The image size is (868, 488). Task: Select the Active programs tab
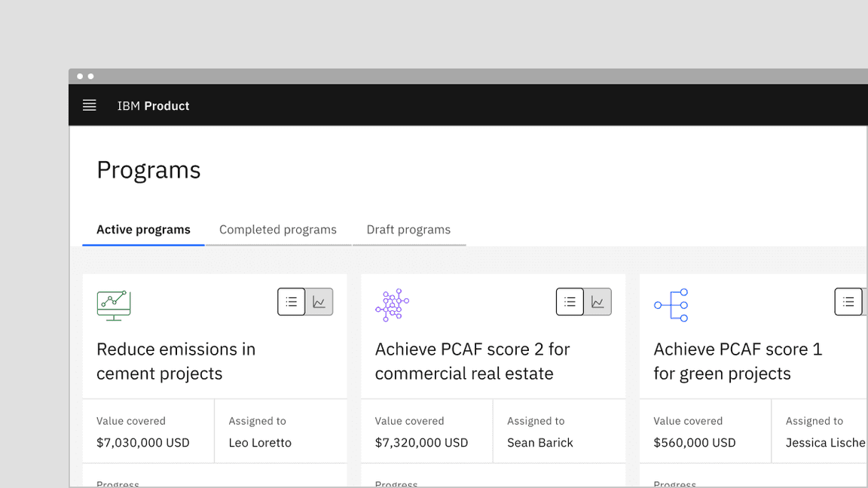[143, 230]
